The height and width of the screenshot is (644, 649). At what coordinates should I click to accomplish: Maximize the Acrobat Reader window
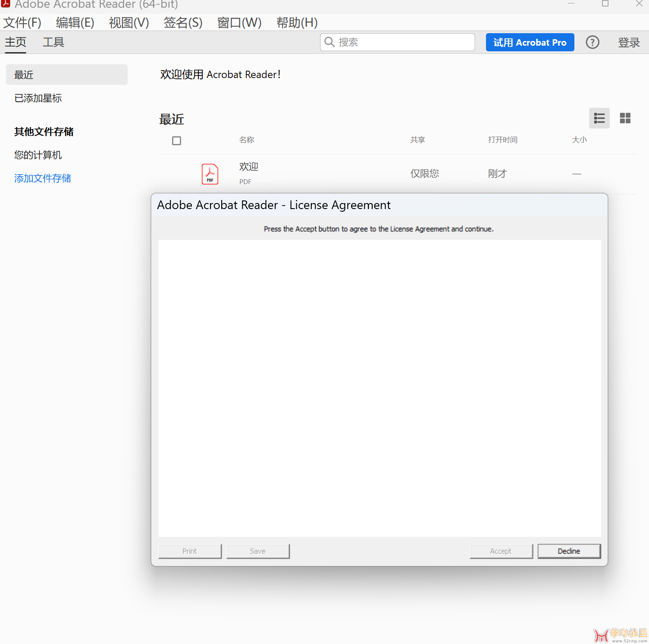pos(605,3)
